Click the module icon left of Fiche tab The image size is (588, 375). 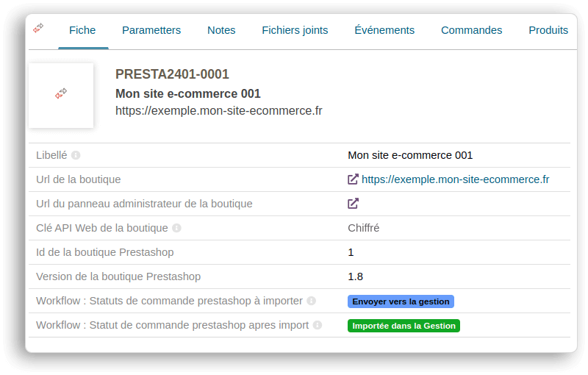(x=38, y=28)
